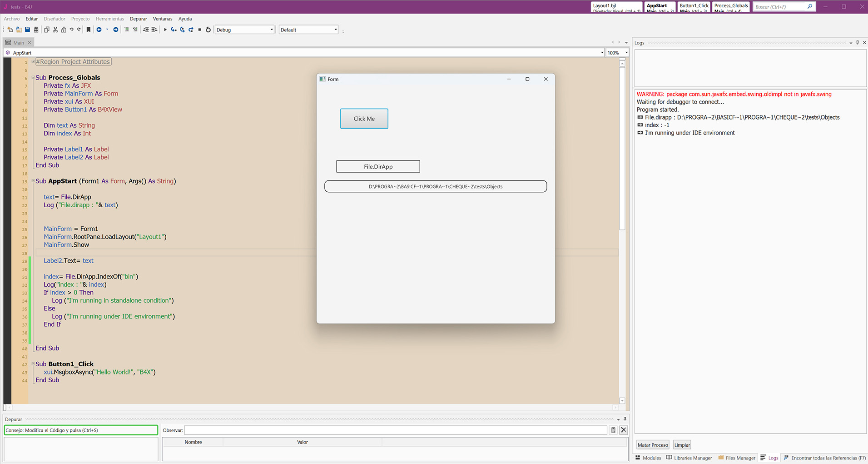Open the back navigation history dropdown arrow

click(107, 30)
